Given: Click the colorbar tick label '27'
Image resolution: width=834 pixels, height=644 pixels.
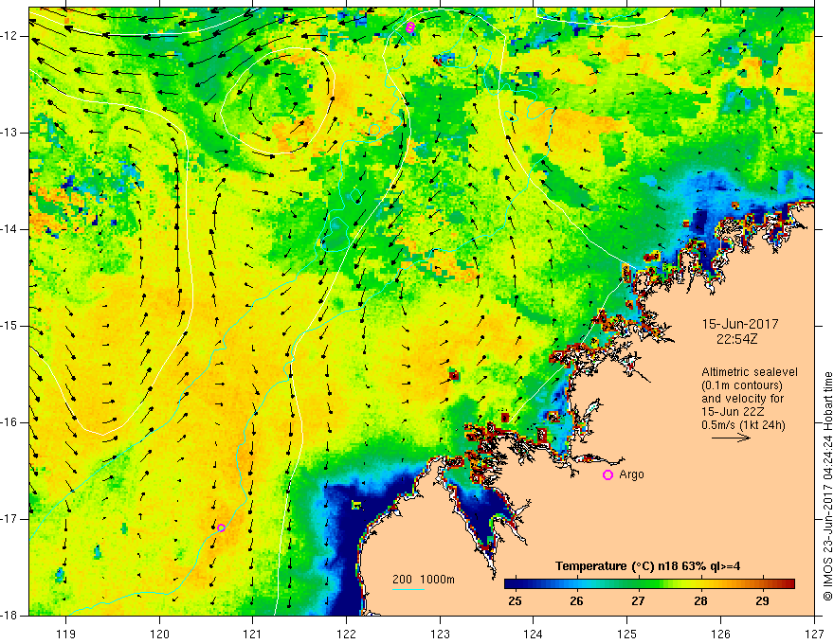Looking at the screenshot, I should (638, 601).
